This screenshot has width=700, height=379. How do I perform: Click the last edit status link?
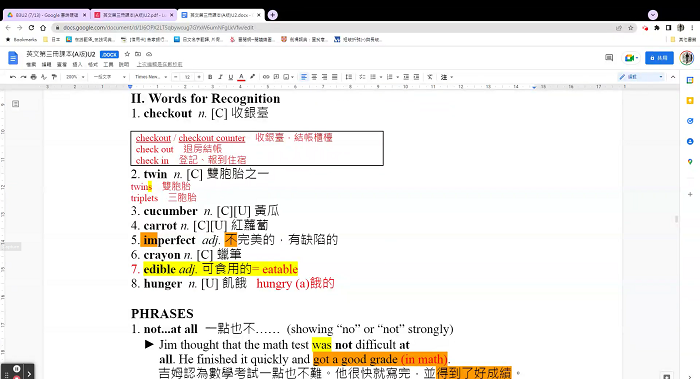tap(159, 64)
